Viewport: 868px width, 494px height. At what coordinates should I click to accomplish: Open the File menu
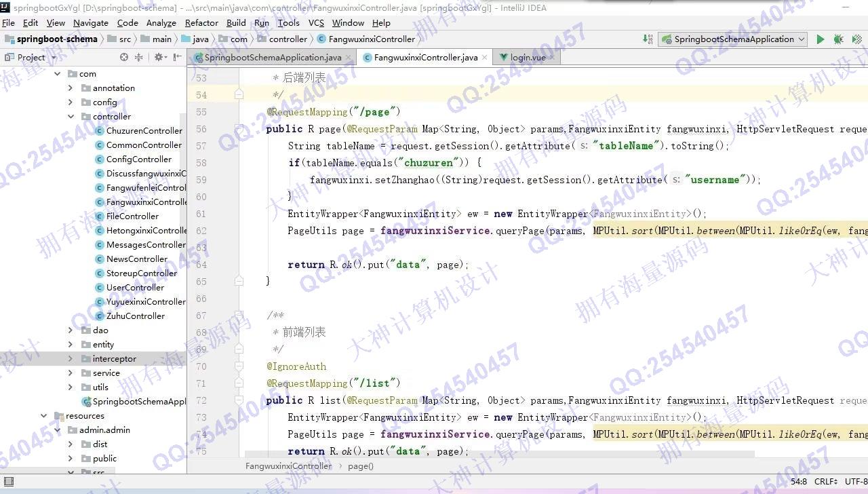[8, 22]
